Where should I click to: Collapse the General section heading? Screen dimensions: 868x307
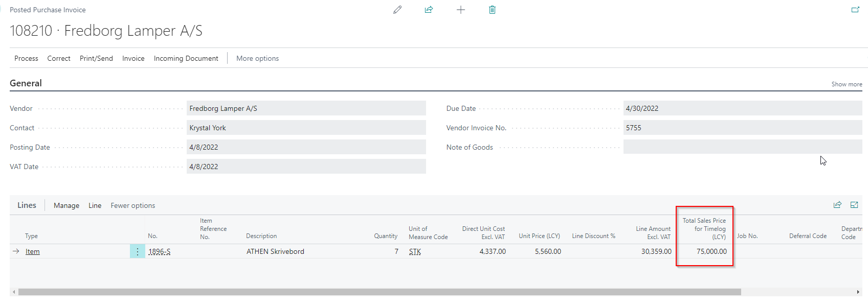click(x=26, y=83)
